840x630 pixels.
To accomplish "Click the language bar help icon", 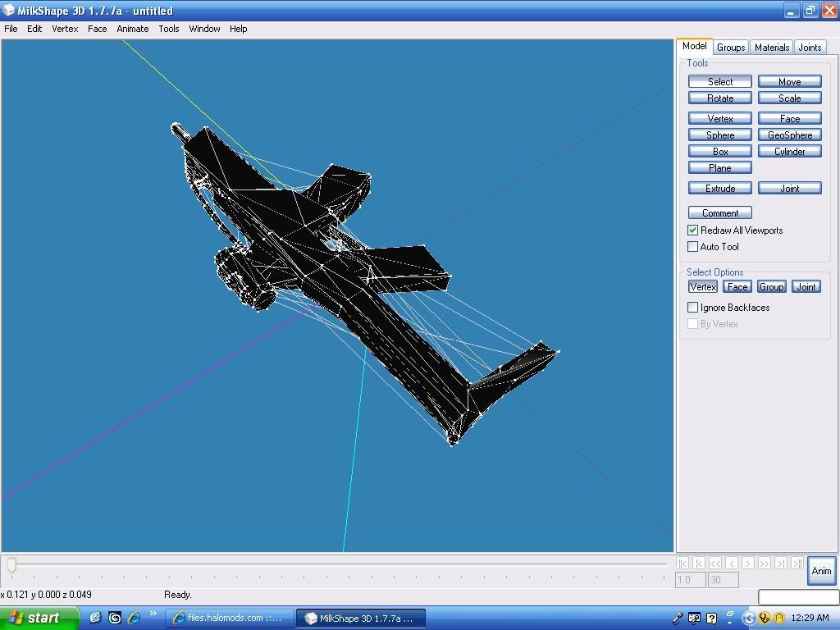I will pos(711,619).
